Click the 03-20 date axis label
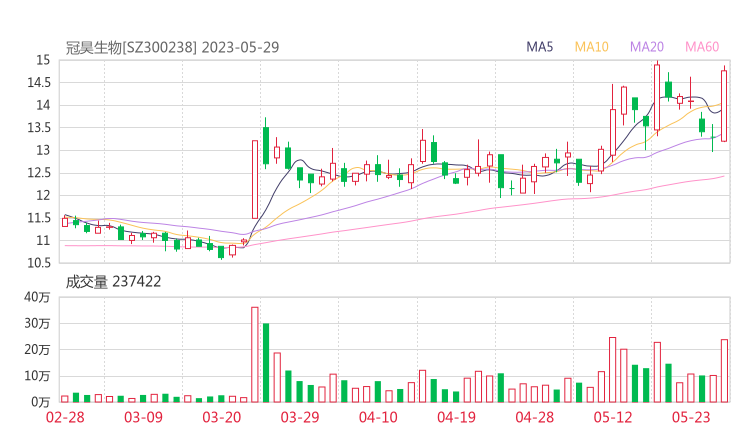The width and height of the screenshot is (740, 440). (x=222, y=417)
